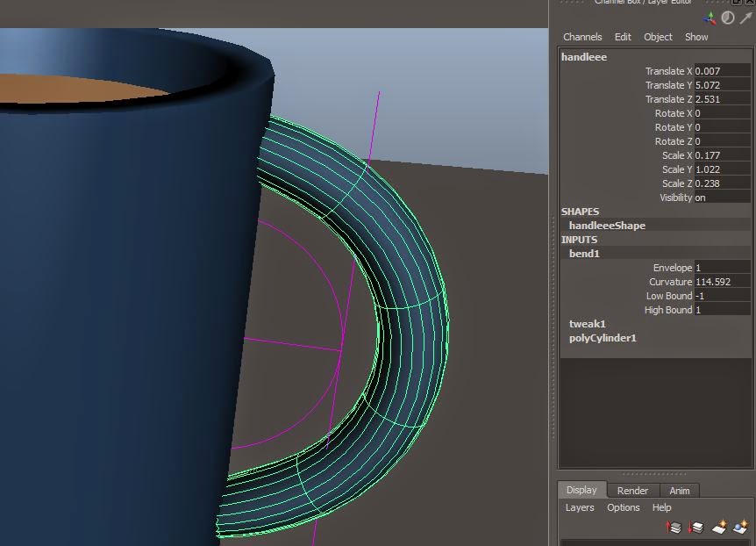Click the Scale X value field
This screenshot has height=546, width=756.
click(722, 155)
